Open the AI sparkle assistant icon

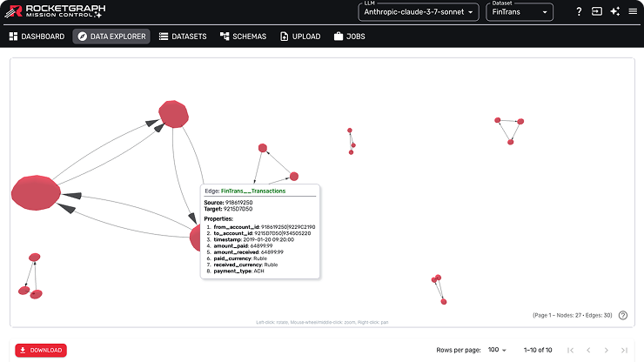(614, 11)
